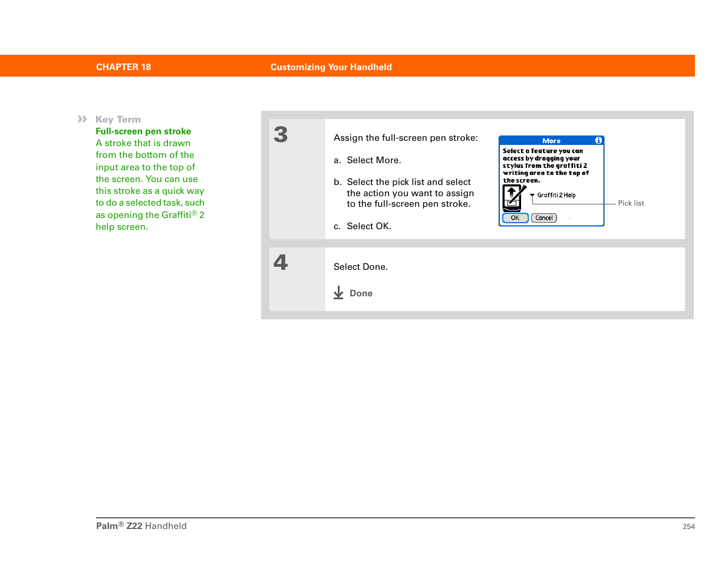Click the stylus full-screen stroke icon

[x=514, y=198]
